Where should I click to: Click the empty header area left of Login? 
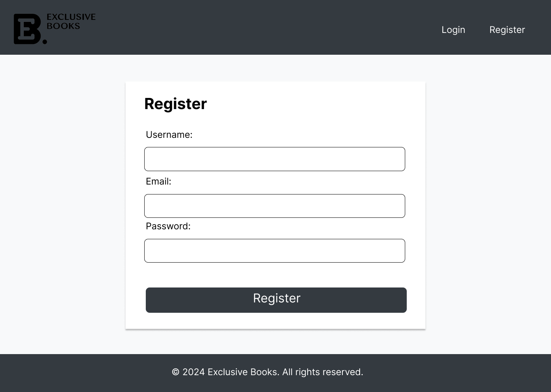(268, 28)
